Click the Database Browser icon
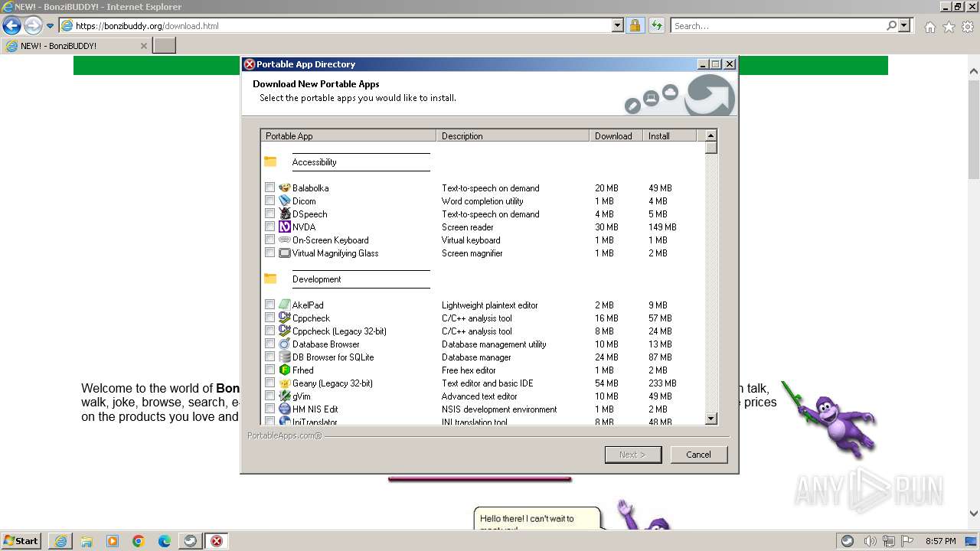 point(284,344)
